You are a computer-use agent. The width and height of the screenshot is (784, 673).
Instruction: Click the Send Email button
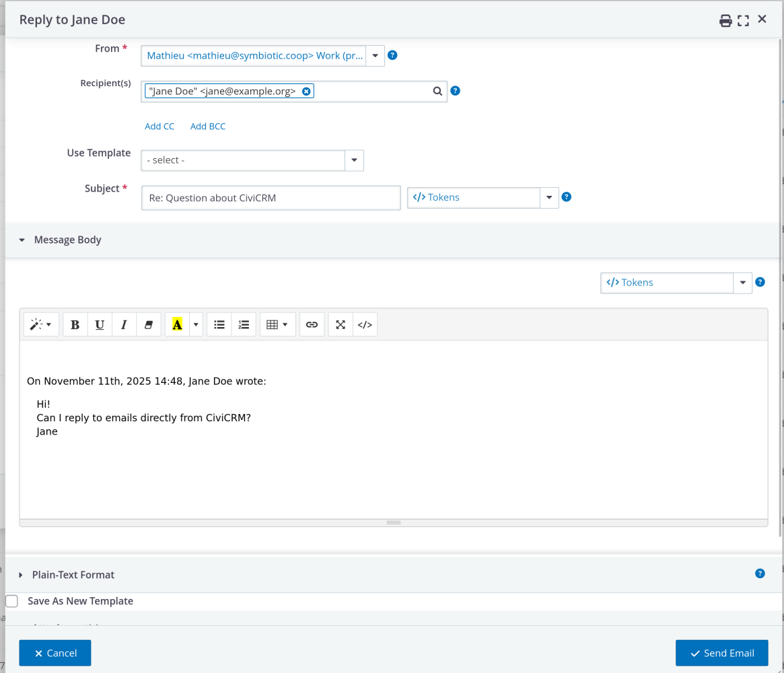pyautogui.click(x=721, y=653)
